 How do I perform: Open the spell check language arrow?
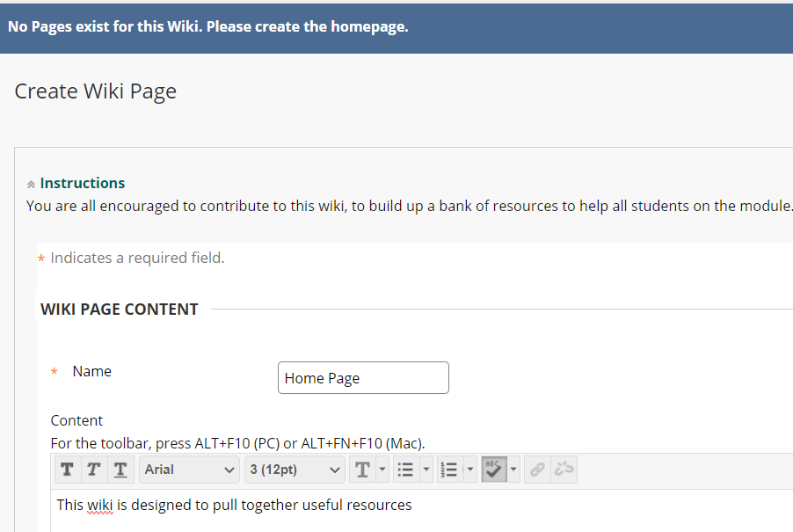coord(513,470)
